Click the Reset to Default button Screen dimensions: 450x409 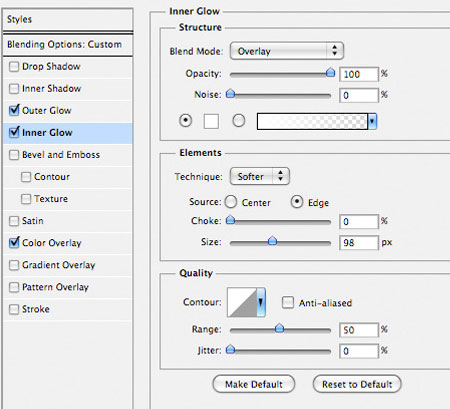[357, 384]
